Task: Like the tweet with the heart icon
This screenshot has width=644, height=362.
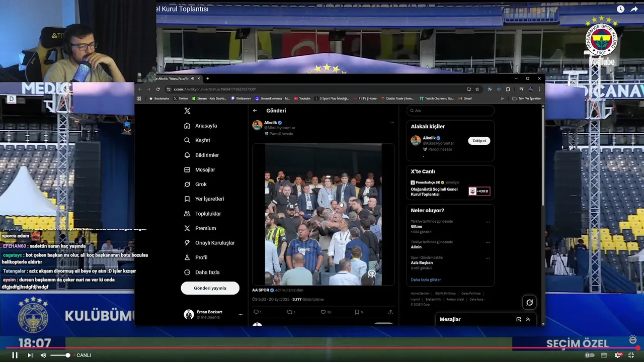Action: click(x=324, y=312)
